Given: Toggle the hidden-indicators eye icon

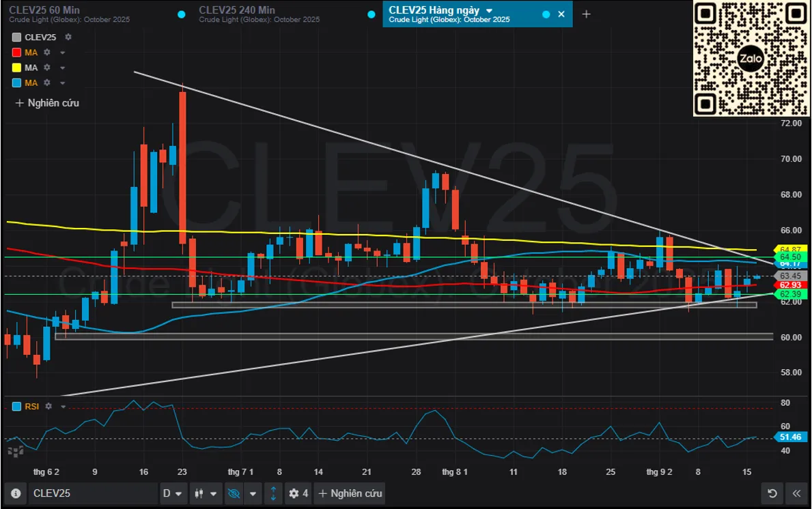Looking at the screenshot, I should click(x=233, y=493).
